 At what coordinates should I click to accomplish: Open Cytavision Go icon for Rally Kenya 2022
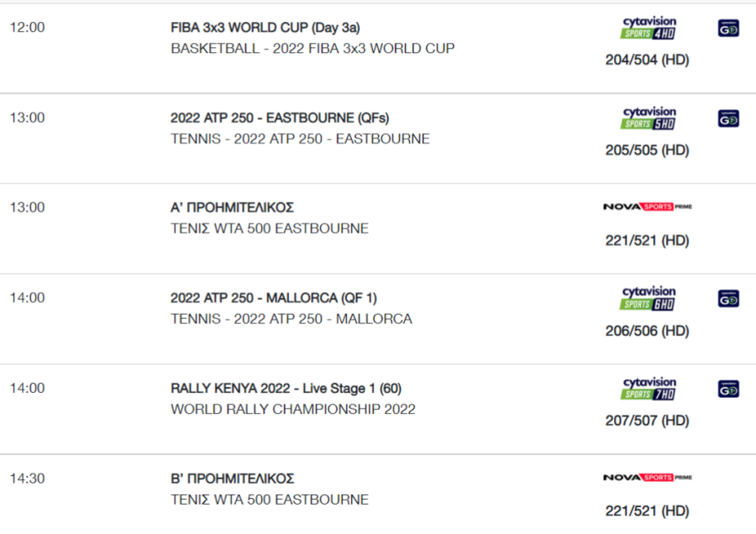728,389
